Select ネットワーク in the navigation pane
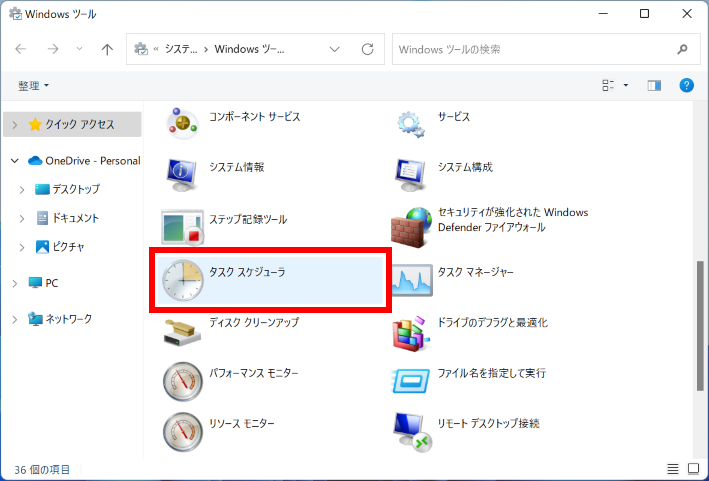This screenshot has height=481, width=709. [x=60, y=319]
